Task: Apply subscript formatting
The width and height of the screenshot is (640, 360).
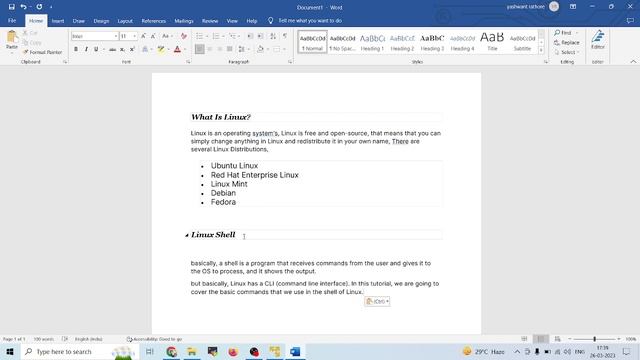Action: (x=122, y=49)
